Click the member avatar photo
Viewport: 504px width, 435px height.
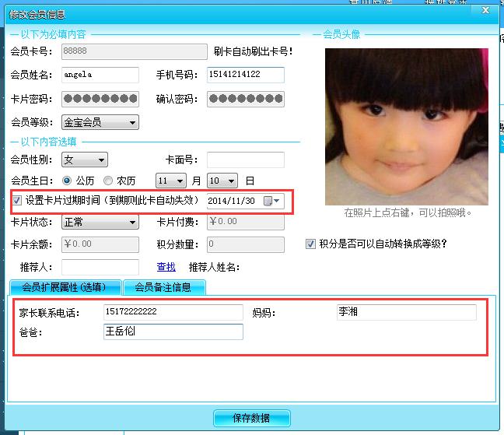click(406, 125)
